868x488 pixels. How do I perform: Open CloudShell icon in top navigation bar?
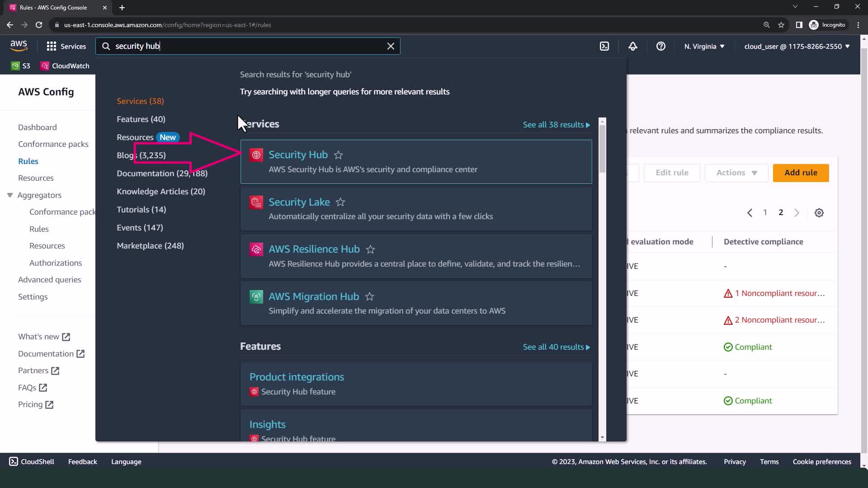tap(604, 46)
